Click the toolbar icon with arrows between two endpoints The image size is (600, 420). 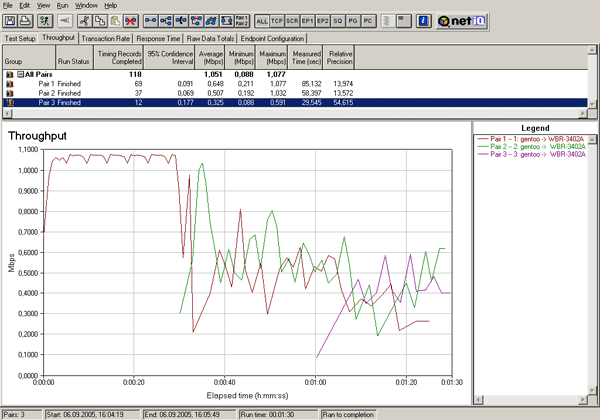click(227, 21)
